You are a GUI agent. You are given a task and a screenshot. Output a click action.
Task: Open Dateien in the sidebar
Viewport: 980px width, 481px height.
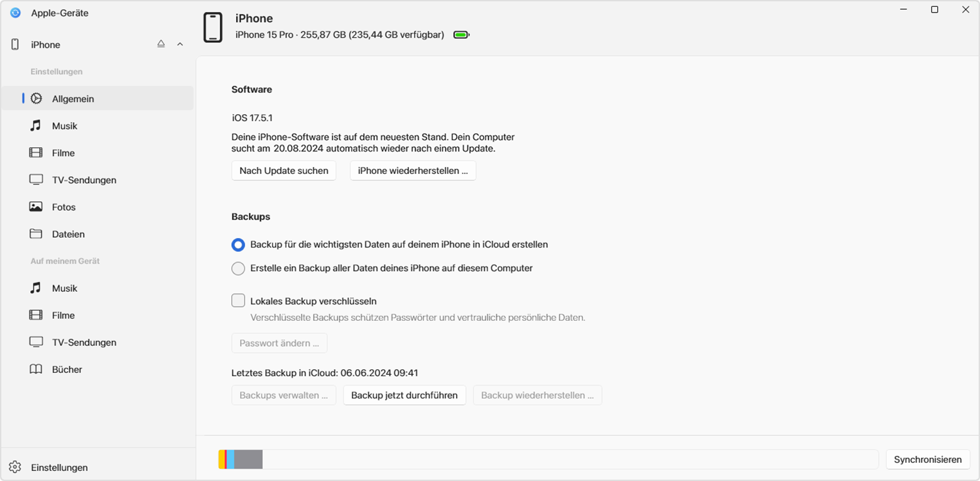click(x=97, y=234)
